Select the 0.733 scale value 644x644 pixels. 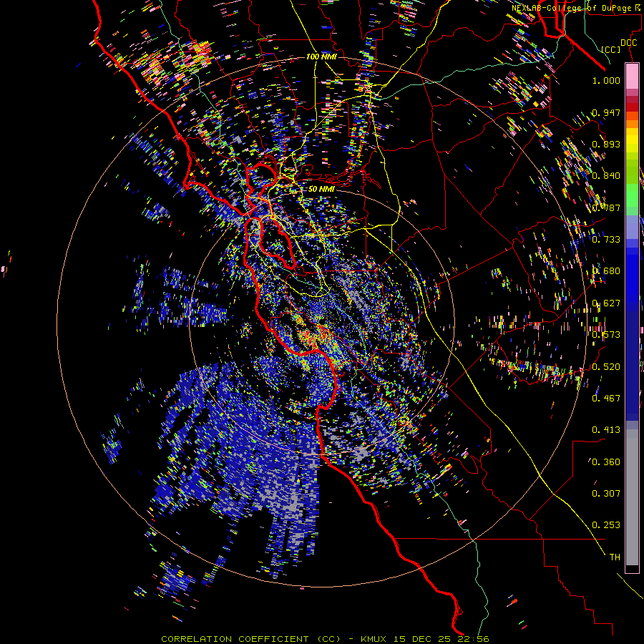pyautogui.click(x=606, y=240)
